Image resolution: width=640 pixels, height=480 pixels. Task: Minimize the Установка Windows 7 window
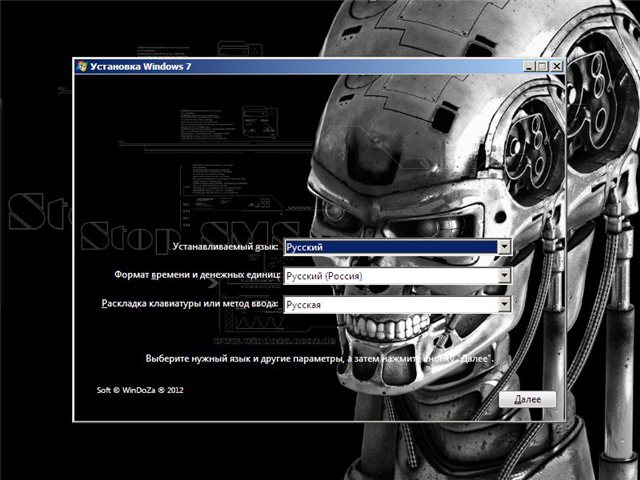click(528, 66)
